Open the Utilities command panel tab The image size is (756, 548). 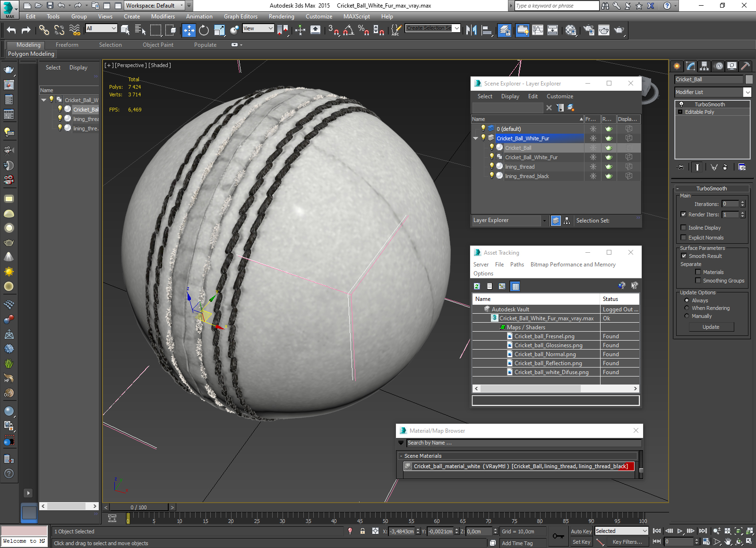746,66
